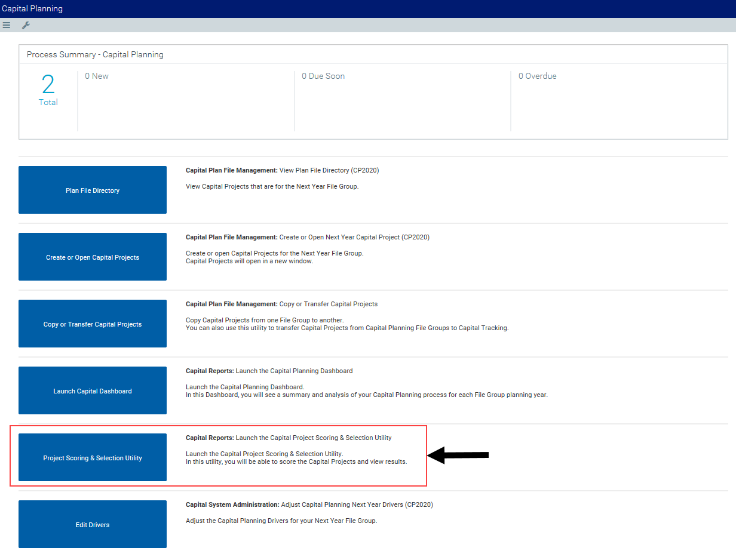Click the Capital Planning title bar text
This screenshot has width=736, height=560.
(x=32, y=9)
